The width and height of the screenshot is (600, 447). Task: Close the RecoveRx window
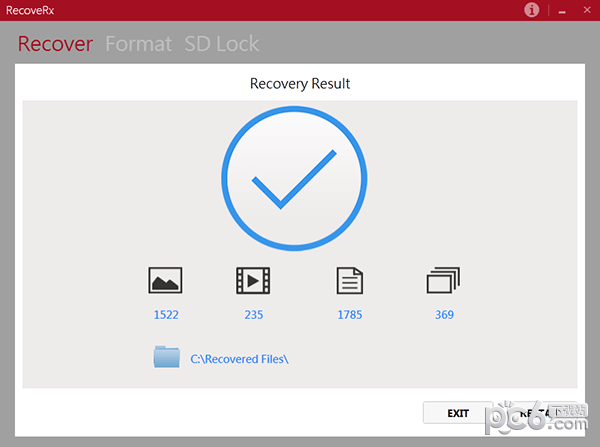[587, 10]
